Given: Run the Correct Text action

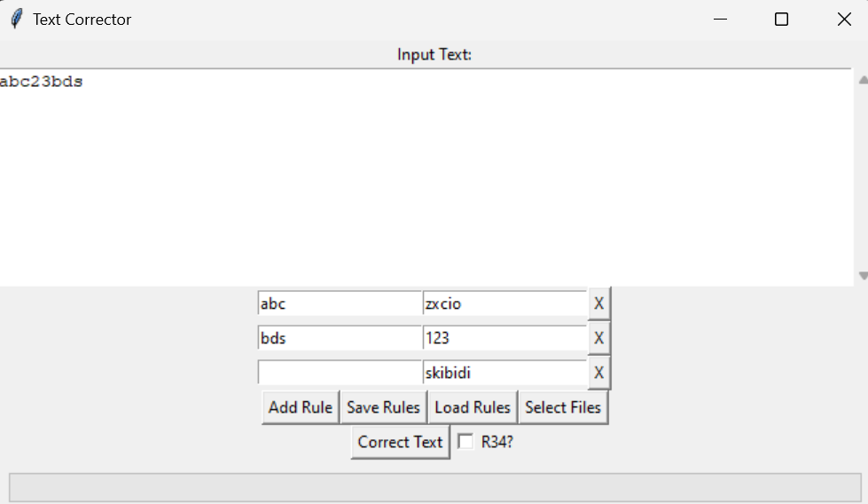Looking at the screenshot, I should click(x=400, y=441).
